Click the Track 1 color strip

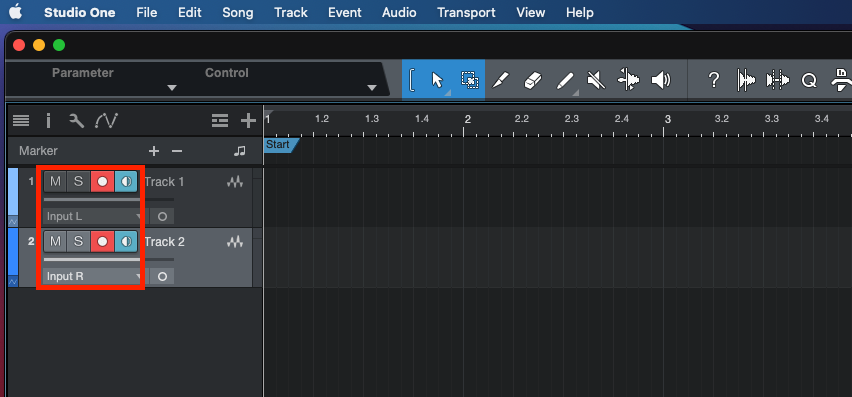pyautogui.click(x=13, y=192)
